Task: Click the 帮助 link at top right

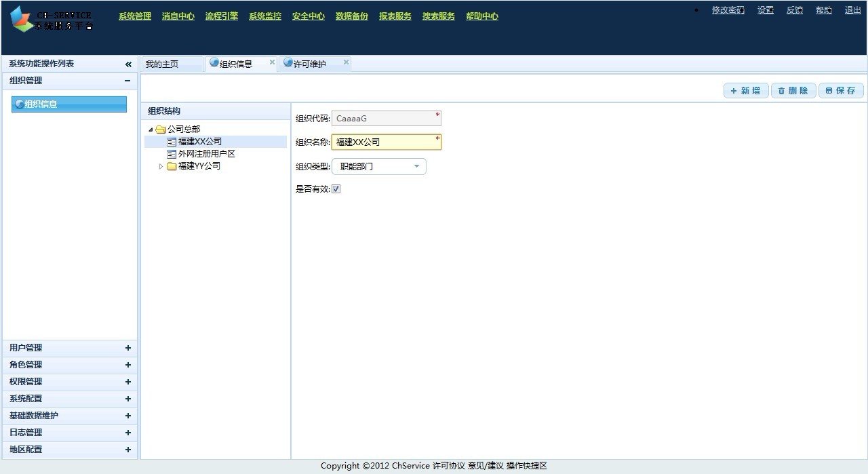Action: [824, 10]
